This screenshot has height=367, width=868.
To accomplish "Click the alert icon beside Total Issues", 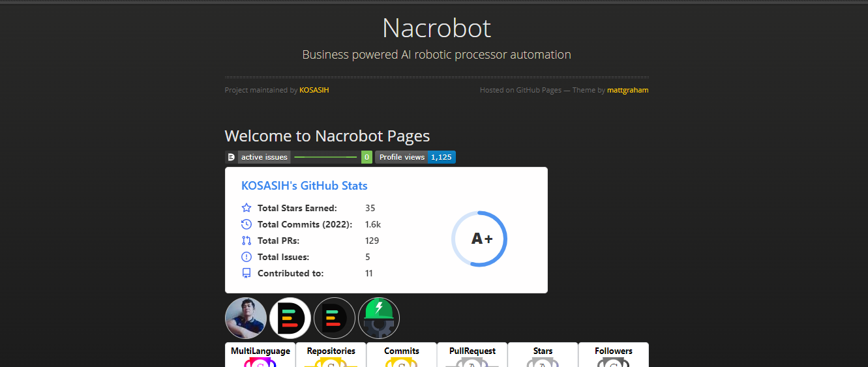I will tap(247, 257).
